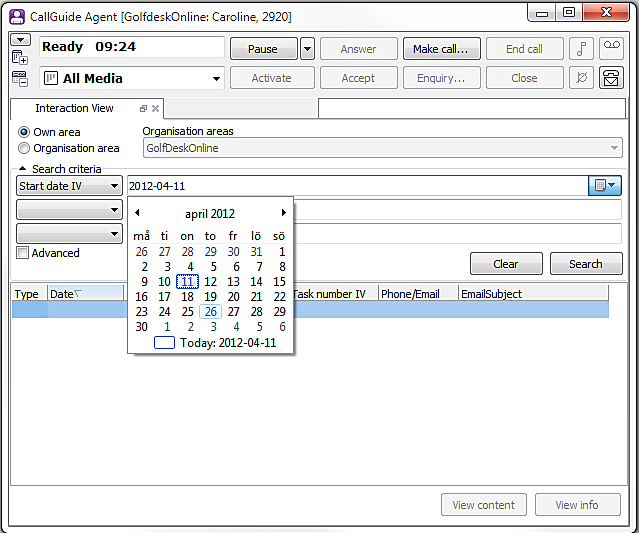Select day 7 in the calendar
Screen dimensions: 639x533
click(259, 266)
